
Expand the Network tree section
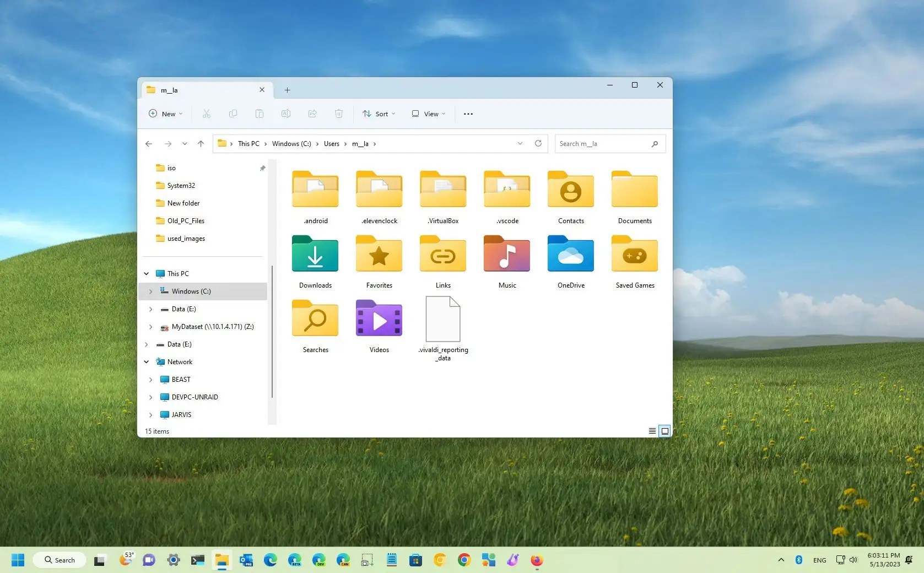click(146, 361)
